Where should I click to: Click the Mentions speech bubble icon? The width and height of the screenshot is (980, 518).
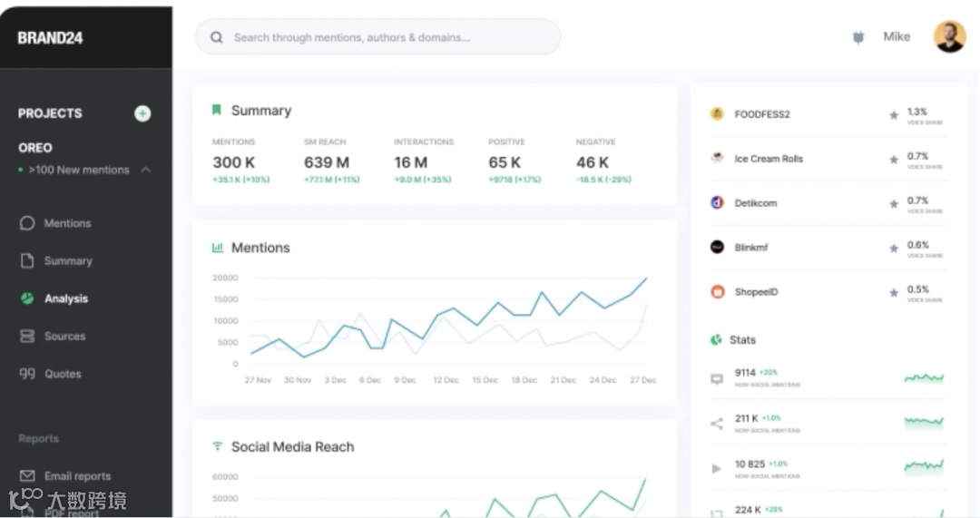tap(27, 223)
